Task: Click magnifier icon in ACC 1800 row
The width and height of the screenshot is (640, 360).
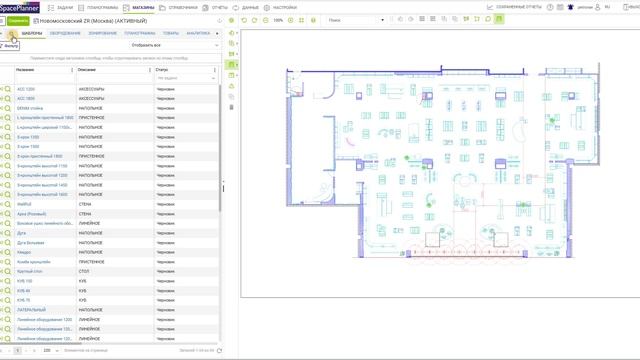Action: [x=8, y=98]
